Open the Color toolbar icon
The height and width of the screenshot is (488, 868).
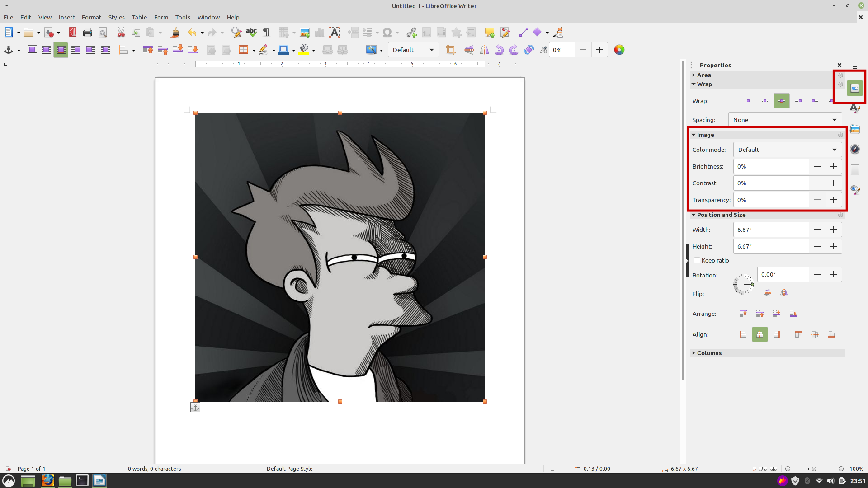point(619,50)
